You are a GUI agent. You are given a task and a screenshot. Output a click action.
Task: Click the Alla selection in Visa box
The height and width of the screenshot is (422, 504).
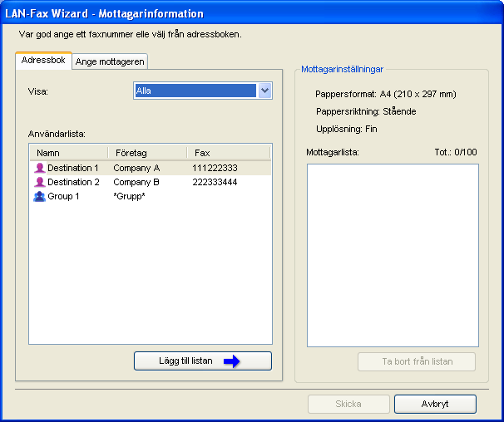195,91
